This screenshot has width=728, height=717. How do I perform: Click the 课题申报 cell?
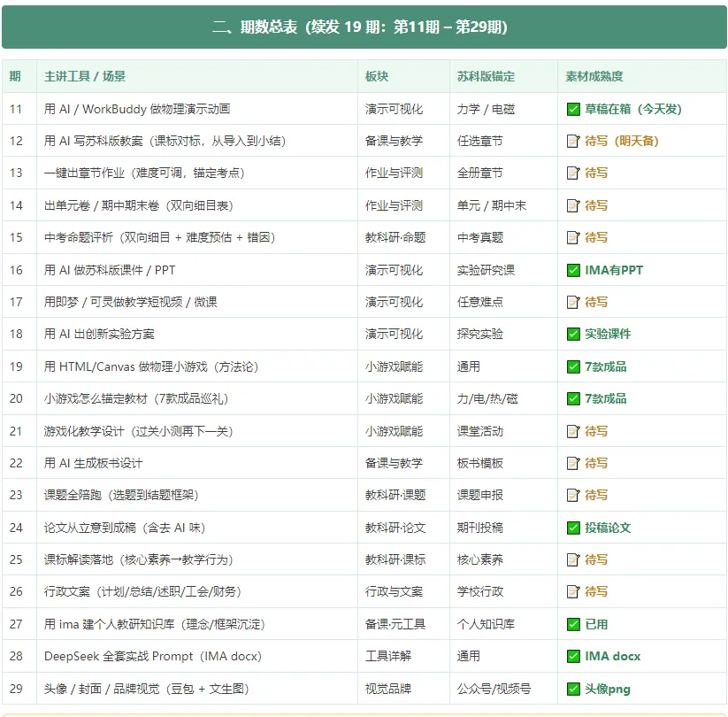tap(503, 496)
